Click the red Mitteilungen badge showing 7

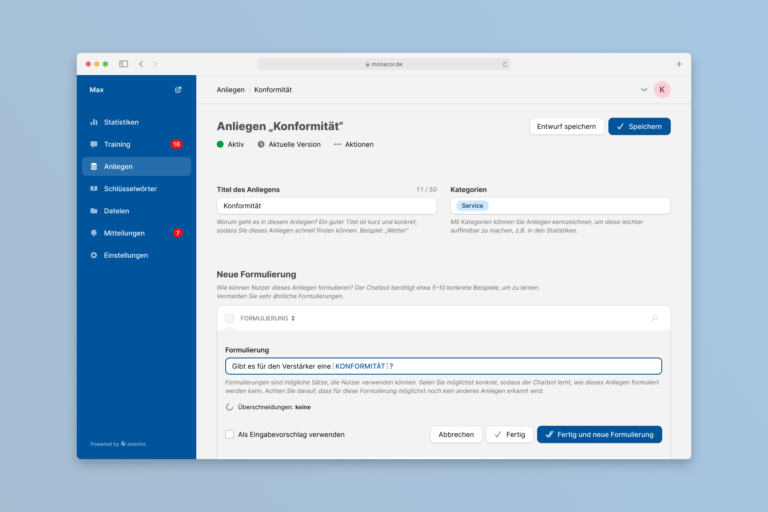[x=178, y=233]
